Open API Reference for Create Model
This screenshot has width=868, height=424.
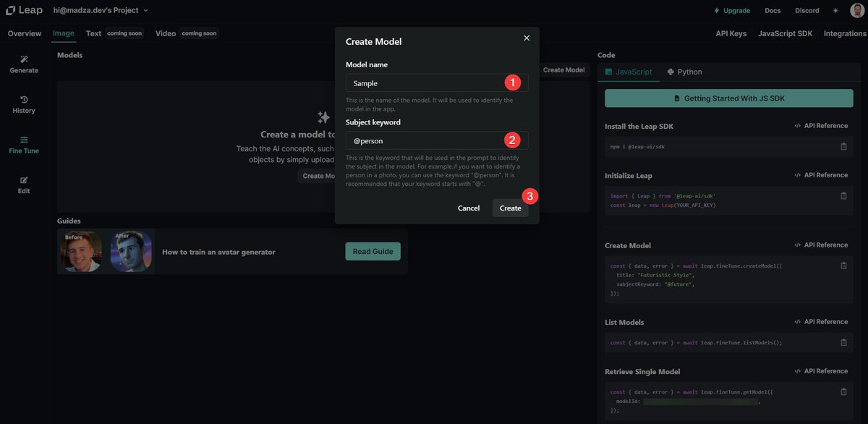821,245
